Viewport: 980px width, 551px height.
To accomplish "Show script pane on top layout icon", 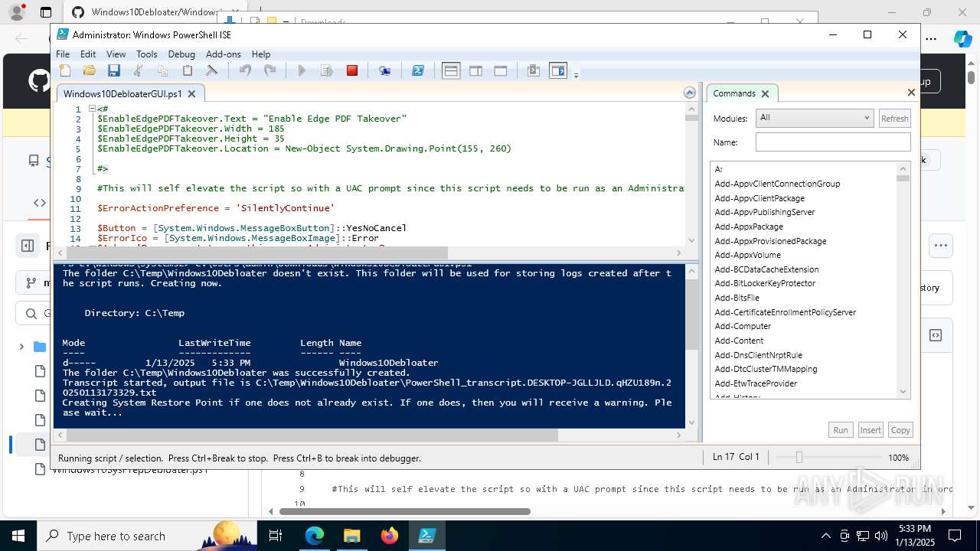I will (451, 70).
